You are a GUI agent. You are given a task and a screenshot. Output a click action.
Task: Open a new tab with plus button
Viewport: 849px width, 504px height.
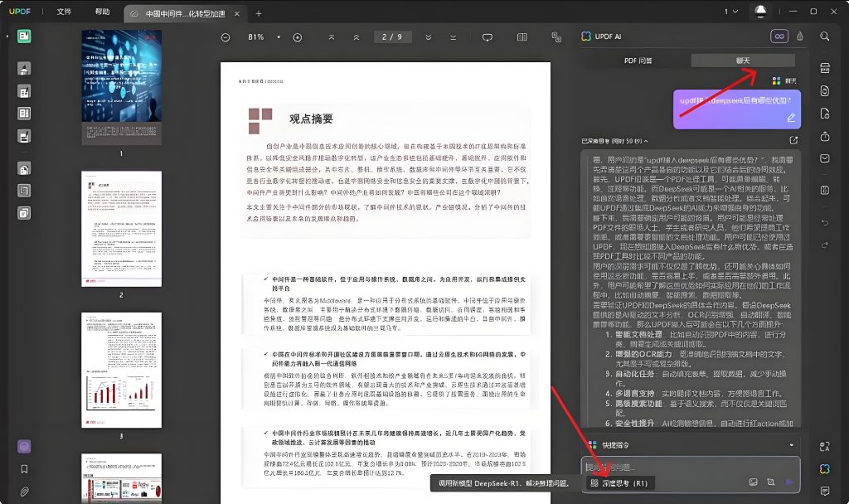[259, 13]
